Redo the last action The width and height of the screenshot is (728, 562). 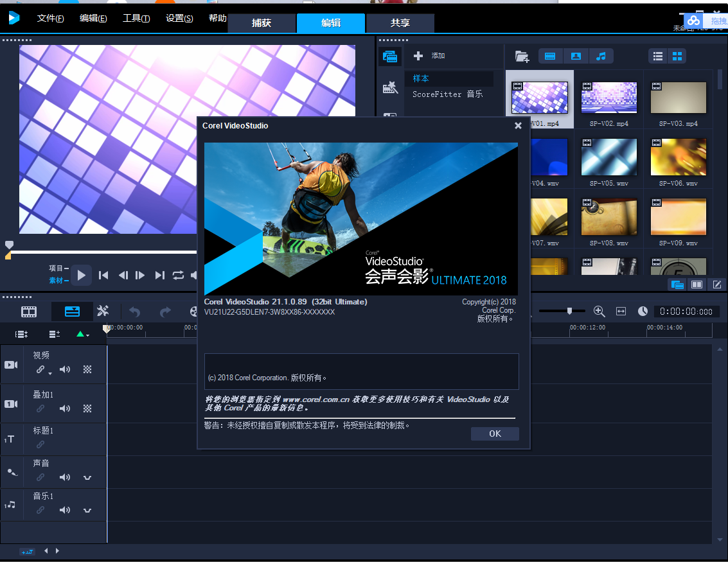click(x=165, y=312)
